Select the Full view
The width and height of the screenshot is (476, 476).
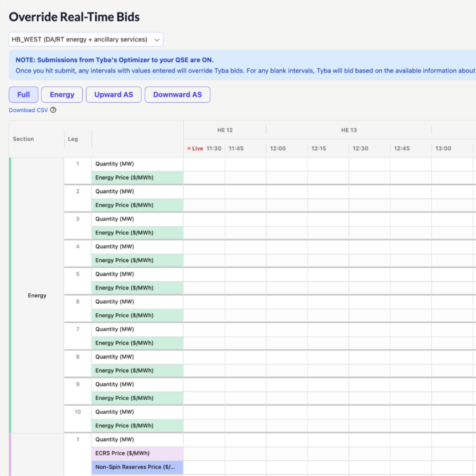(23, 94)
